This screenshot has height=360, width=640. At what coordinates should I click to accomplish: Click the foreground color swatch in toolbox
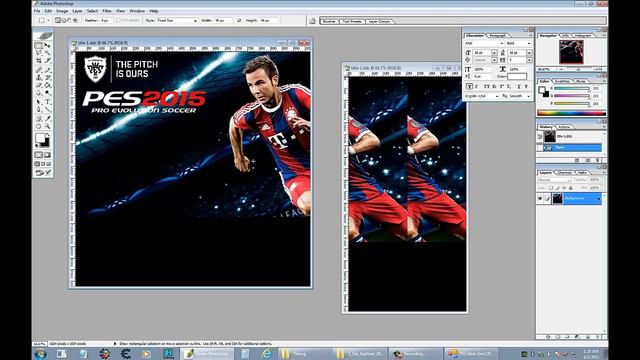coord(40,138)
